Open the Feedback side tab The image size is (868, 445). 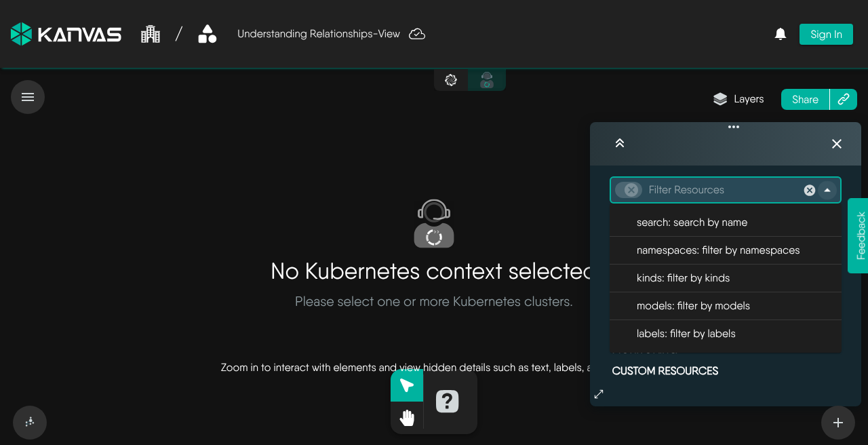pos(859,235)
